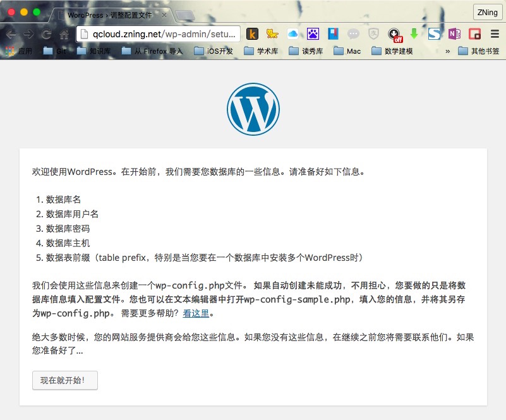Close the WordPress tab

[x=164, y=15]
